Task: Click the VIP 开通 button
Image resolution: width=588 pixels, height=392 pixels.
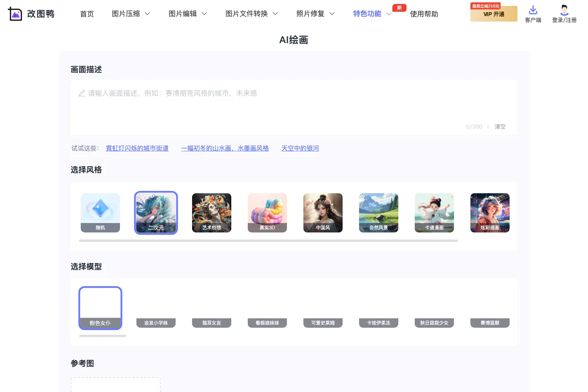Action: pyautogui.click(x=494, y=14)
